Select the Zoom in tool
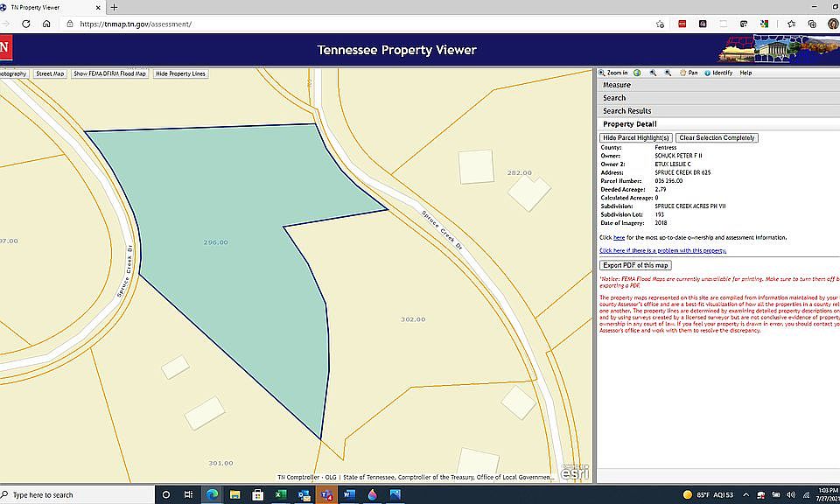The height and width of the screenshot is (504, 840). click(612, 73)
